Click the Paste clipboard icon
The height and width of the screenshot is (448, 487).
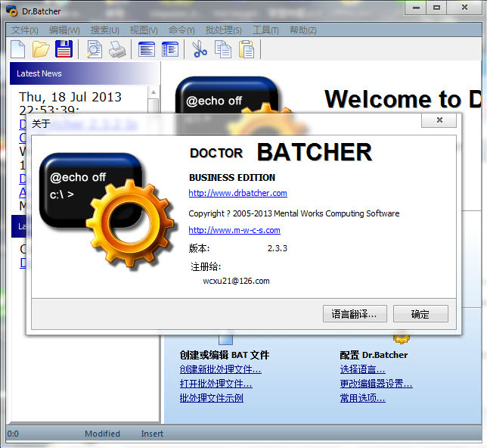tap(247, 49)
